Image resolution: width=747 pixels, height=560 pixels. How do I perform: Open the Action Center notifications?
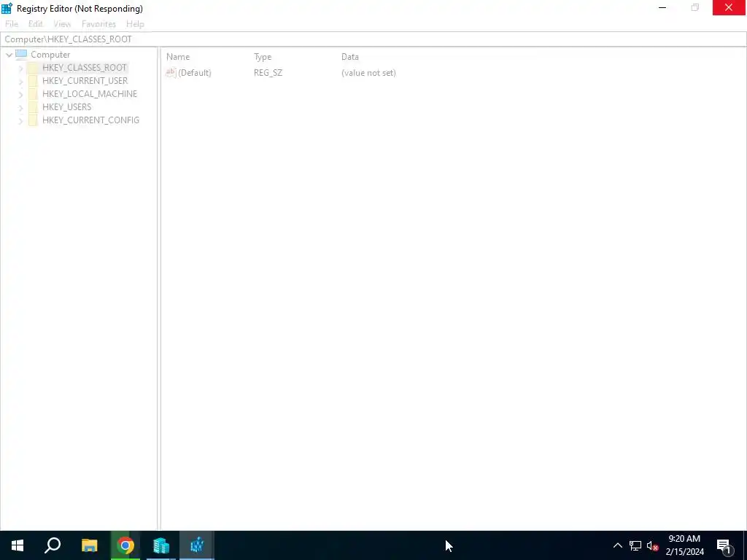(x=724, y=545)
